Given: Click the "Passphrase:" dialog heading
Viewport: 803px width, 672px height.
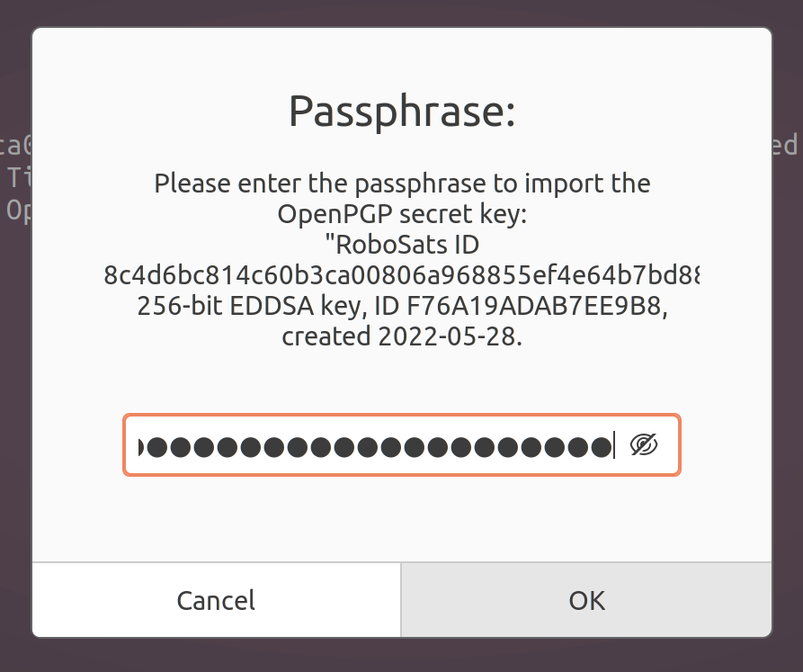Looking at the screenshot, I should (x=401, y=112).
